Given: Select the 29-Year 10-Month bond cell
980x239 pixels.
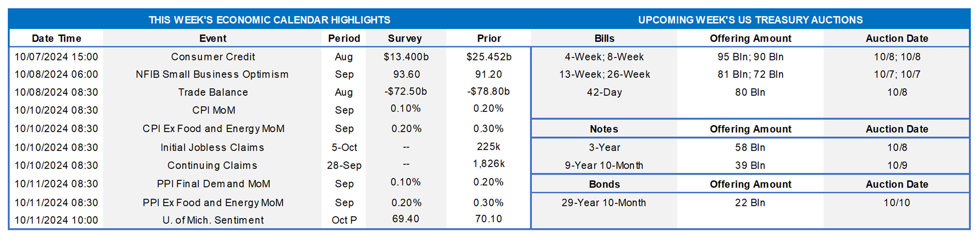Looking at the screenshot, I should tap(603, 203).
